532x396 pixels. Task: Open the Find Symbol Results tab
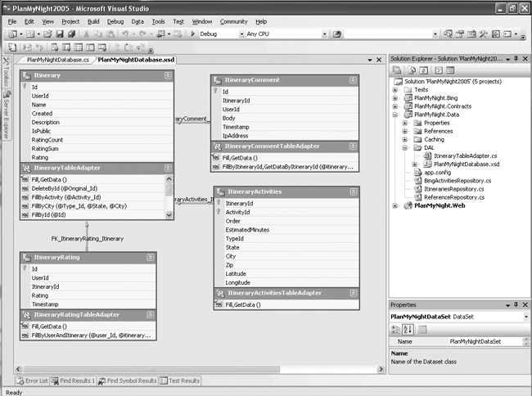pyautogui.click(x=128, y=380)
